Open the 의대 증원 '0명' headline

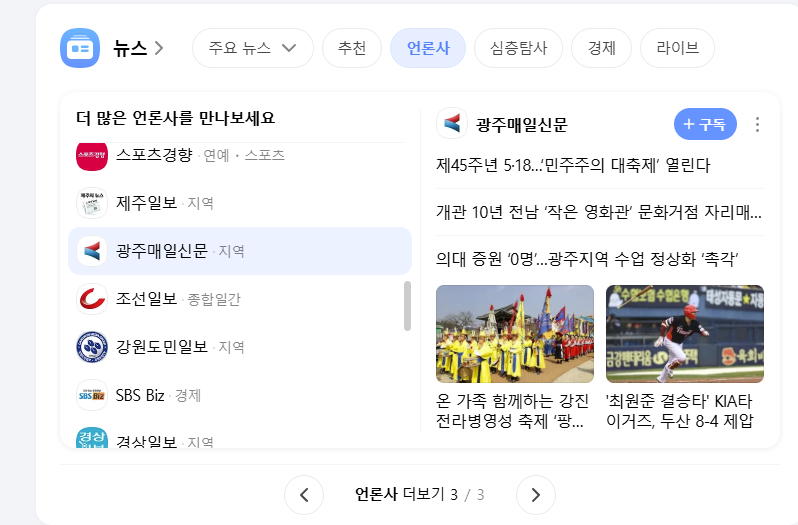click(587, 259)
